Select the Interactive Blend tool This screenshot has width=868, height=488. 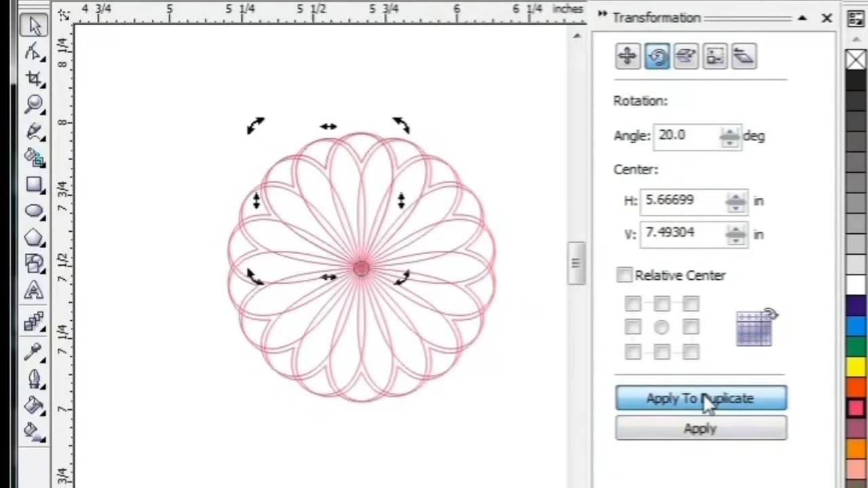(34, 323)
